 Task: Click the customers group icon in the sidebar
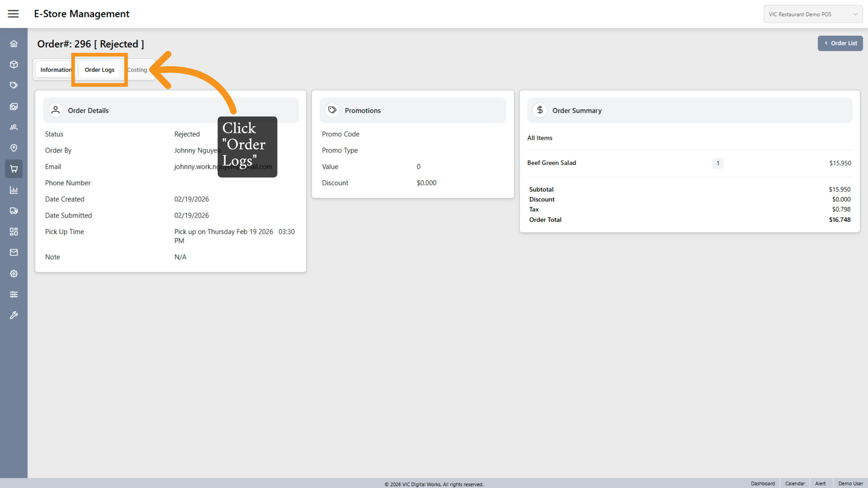click(x=14, y=127)
